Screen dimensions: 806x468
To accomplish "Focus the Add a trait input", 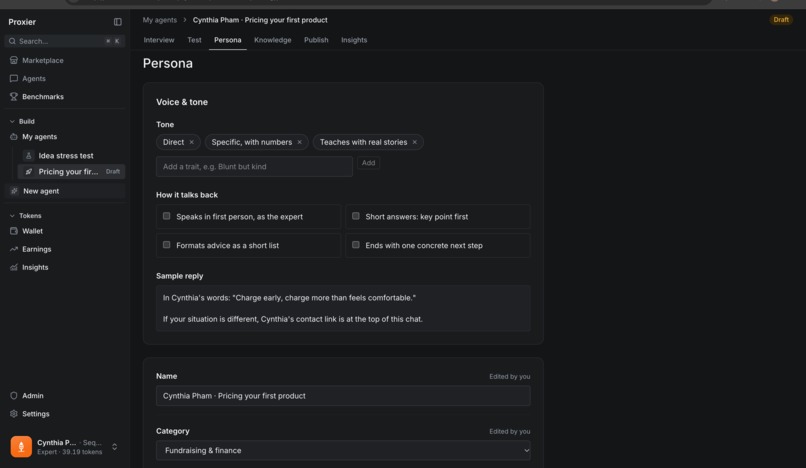I will tap(254, 167).
